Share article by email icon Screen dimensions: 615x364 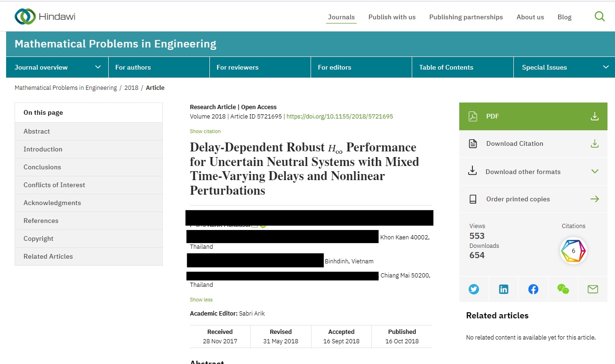[x=592, y=289]
